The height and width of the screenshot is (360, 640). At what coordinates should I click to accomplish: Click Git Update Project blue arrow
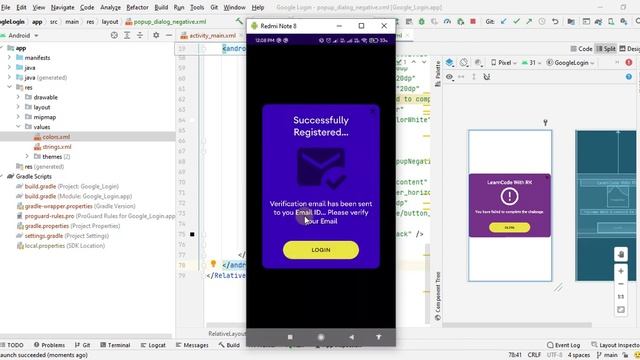point(504,21)
